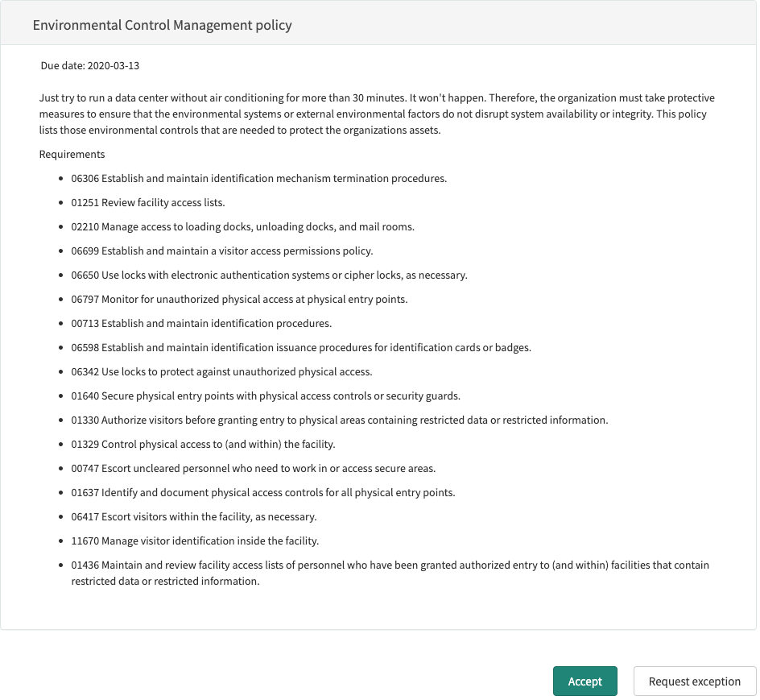Screen dimensions: 760x700
Task: Select requirement 00747 Escort uncleared personnel
Action: coord(254,469)
